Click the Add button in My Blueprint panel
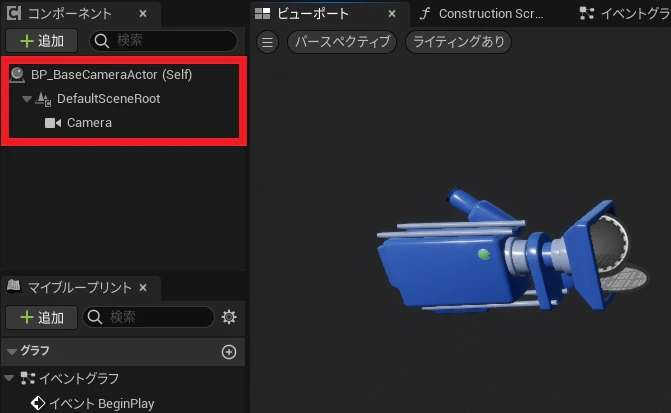The width and height of the screenshot is (671, 413). pyautogui.click(x=42, y=318)
